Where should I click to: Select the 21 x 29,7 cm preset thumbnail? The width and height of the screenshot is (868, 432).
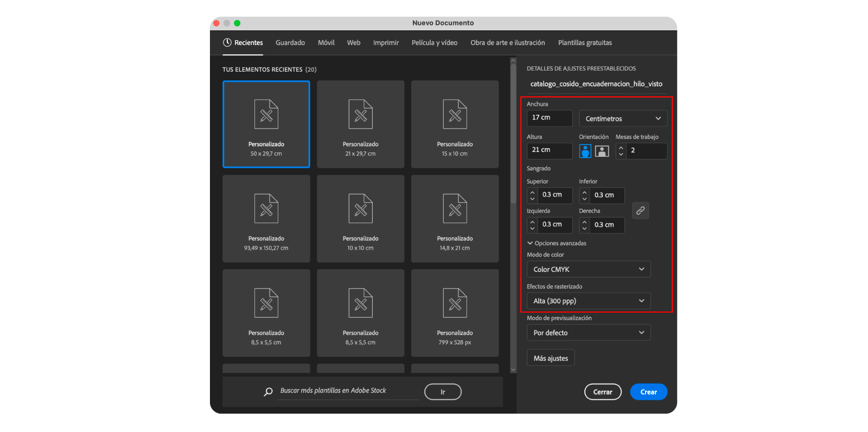tap(360, 124)
